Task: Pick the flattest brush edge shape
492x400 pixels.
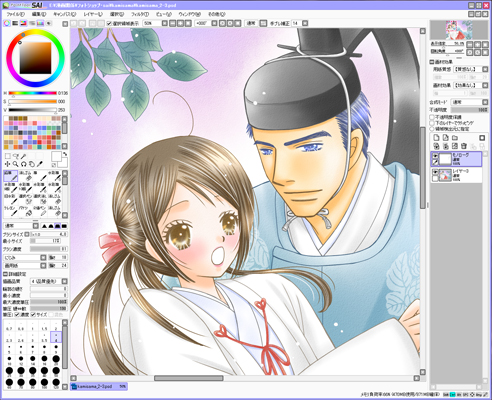Action: pos(64,226)
